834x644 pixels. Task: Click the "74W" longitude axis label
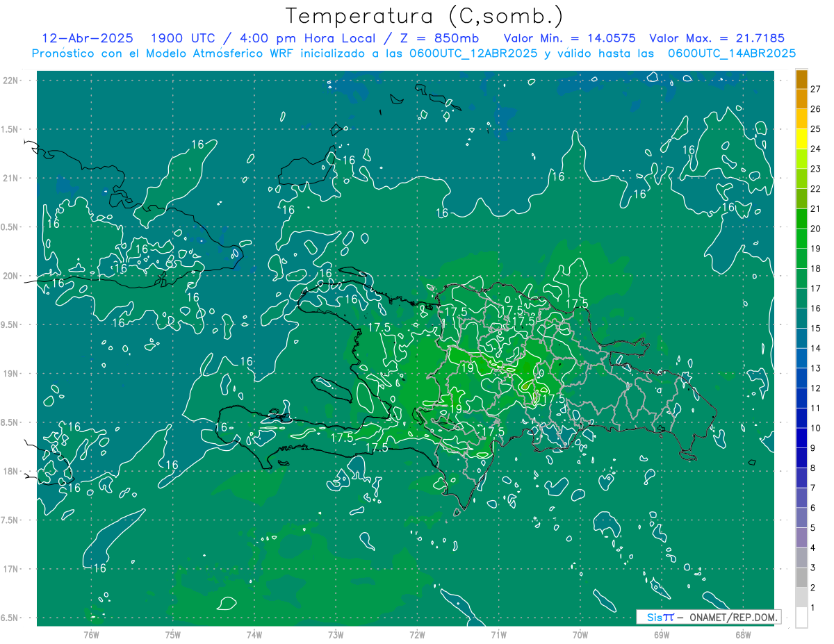click(254, 635)
